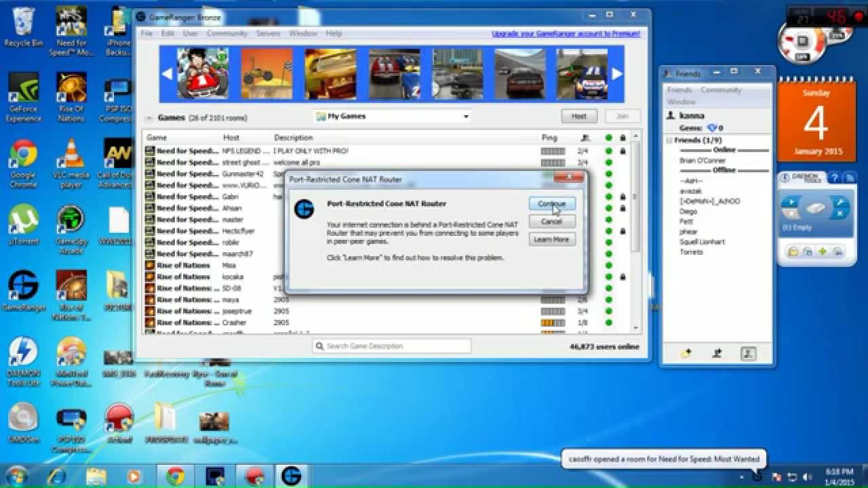This screenshot has height=488, width=868.
Task: Select room hosted by NFS LEGEND
Action: pos(387,151)
